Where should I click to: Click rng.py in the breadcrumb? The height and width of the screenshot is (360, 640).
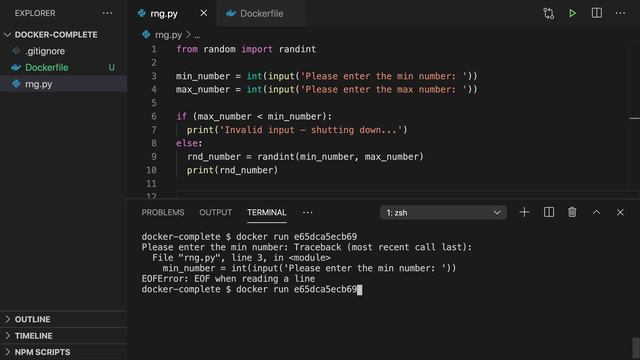pos(168,35)
